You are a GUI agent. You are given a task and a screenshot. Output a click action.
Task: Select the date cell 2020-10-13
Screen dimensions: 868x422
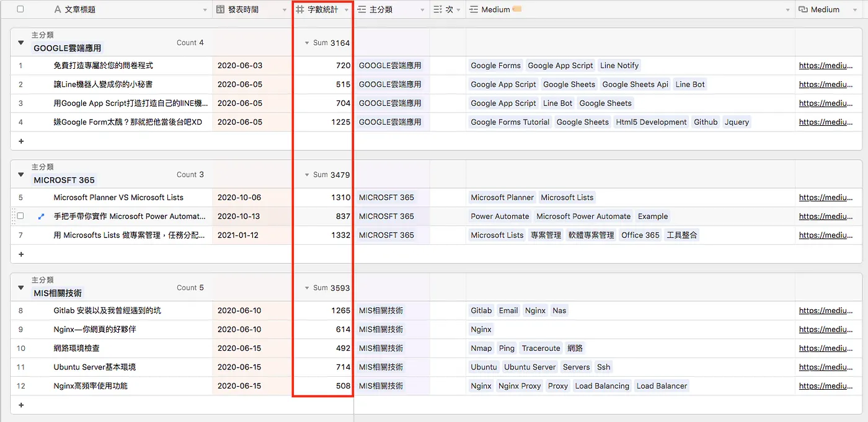tap(252, 216)
